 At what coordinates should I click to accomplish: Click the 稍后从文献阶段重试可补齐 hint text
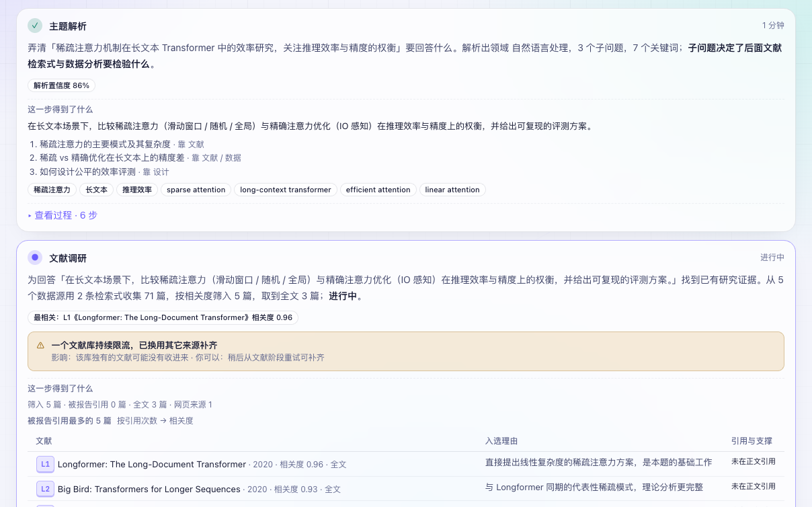point(276,358)
